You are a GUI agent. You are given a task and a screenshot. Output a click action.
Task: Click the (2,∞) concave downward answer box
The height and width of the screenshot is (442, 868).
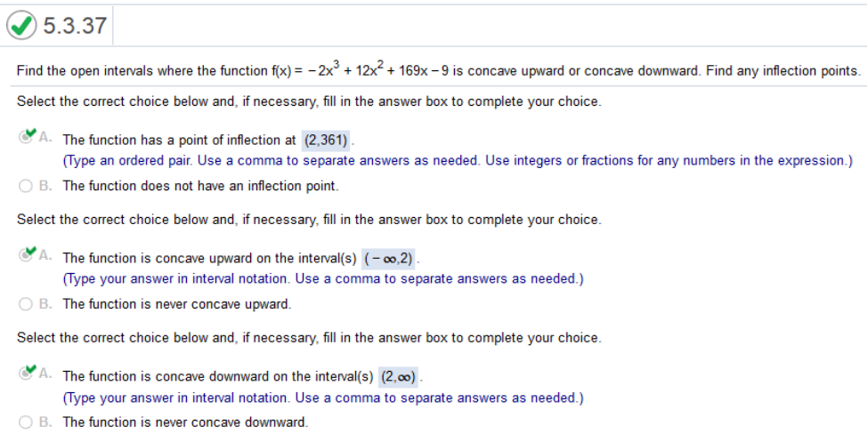click(x=399, y=377)
